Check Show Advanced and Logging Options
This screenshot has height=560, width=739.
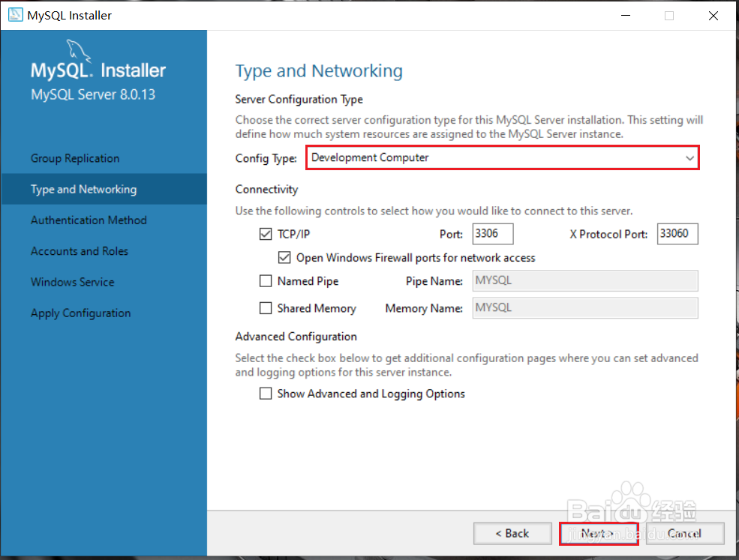coord(266,394)
